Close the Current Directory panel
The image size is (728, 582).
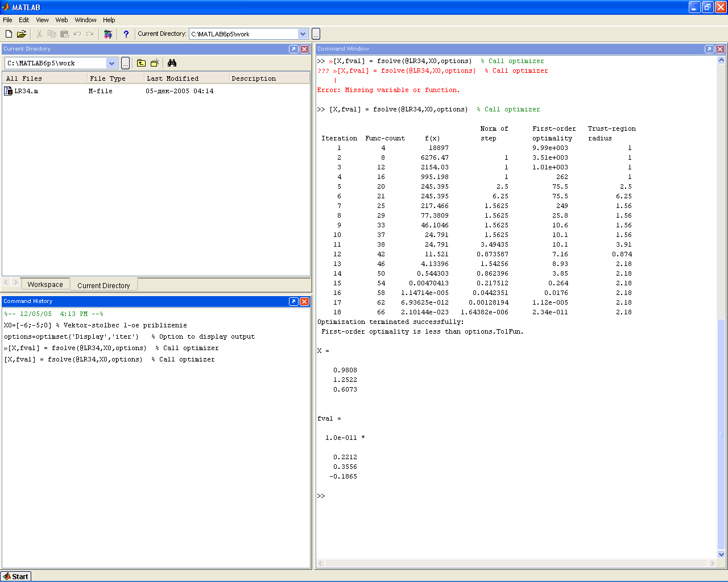304,49
